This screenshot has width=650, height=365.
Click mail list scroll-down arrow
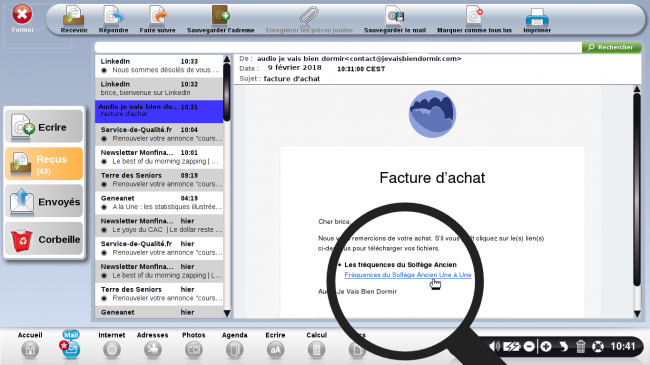click(227, 314)
